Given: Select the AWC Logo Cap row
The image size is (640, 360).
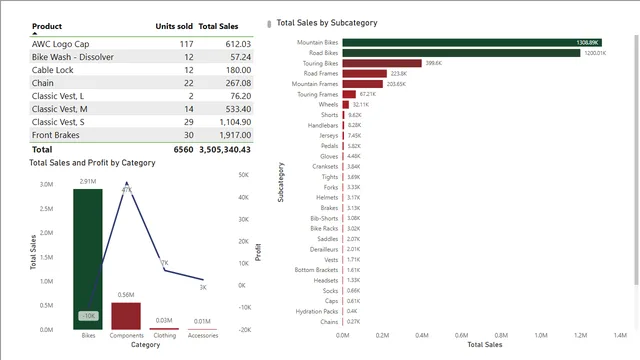Looking at the screenshot, I should 141,44.
